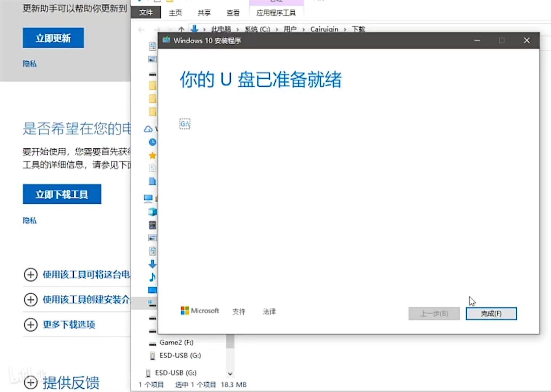Select the highlighted Windows system drive in sidebar
Image resolution: width=551 pixels, height=392 pixels.
pos(152,303)
